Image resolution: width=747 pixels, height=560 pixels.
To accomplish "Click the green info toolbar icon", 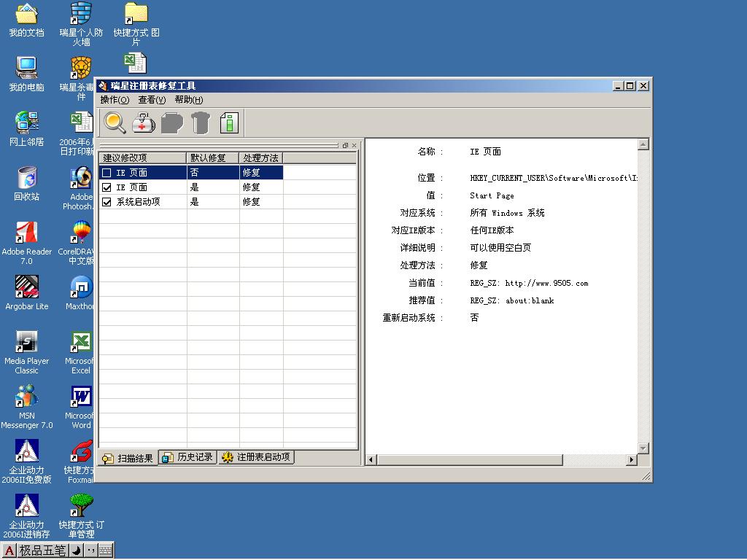I will click(x=229, y=122).
